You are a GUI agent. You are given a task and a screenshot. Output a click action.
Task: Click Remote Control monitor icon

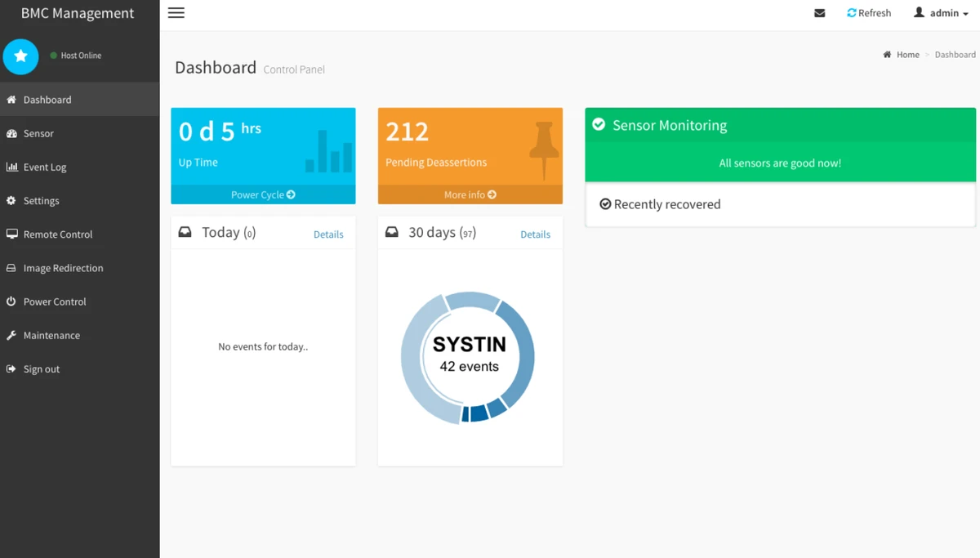pyautogui.click(x=11, y=234)
